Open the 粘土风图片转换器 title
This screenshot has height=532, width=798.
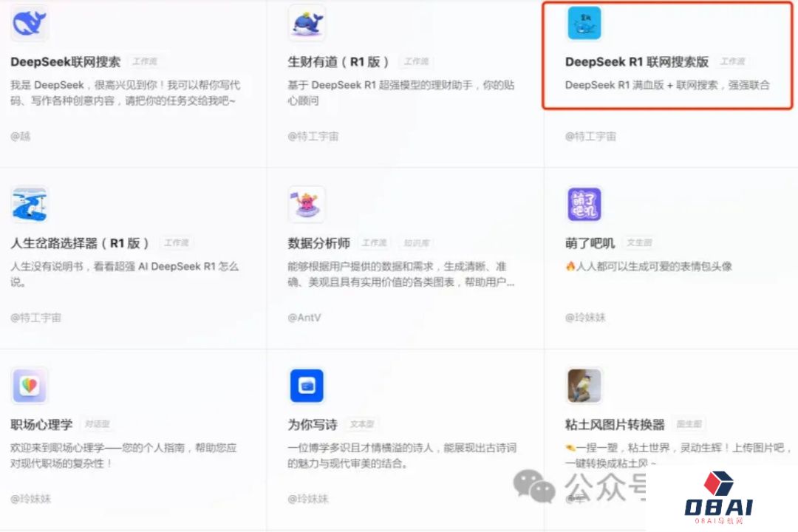click(x=615, y=424)
